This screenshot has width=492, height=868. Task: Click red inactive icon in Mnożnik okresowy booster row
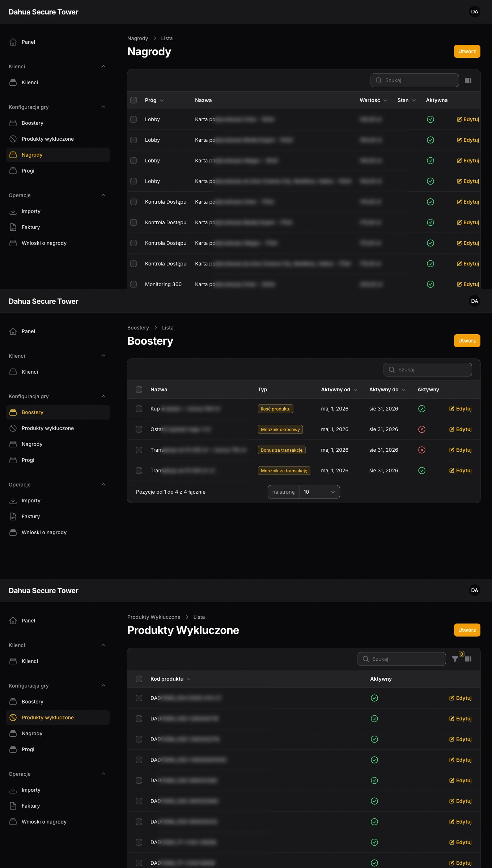click(x=422, y=429)
